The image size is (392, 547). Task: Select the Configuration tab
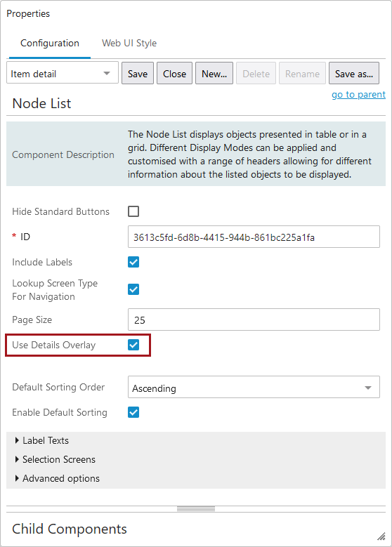pyautogui.click(x=50, y=44)
